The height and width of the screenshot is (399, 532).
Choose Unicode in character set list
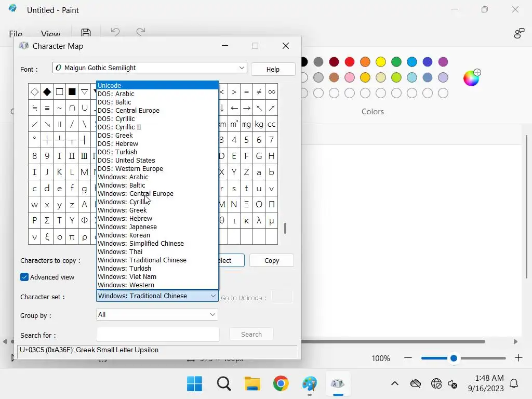coord(157,86)
